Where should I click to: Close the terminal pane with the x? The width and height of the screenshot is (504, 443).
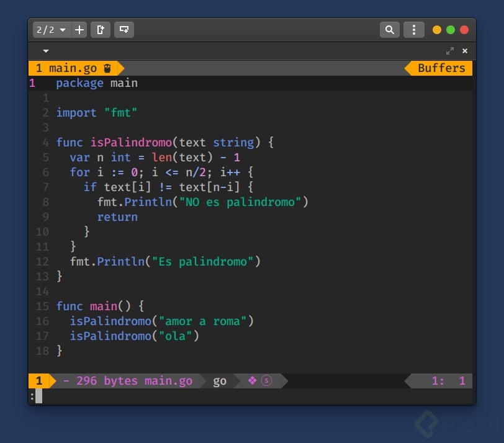click(465, 51)
